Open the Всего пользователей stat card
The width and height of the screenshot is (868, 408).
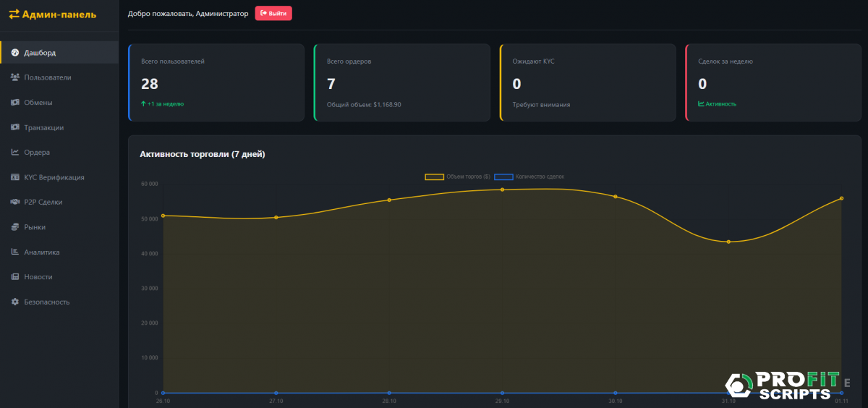click(x=216, y=82)
